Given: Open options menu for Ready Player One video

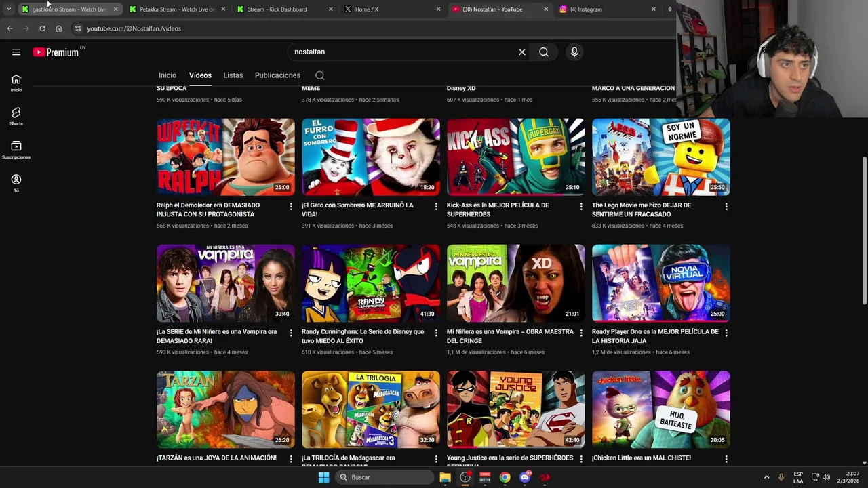Looking at the screenshot, I should 726,333.
